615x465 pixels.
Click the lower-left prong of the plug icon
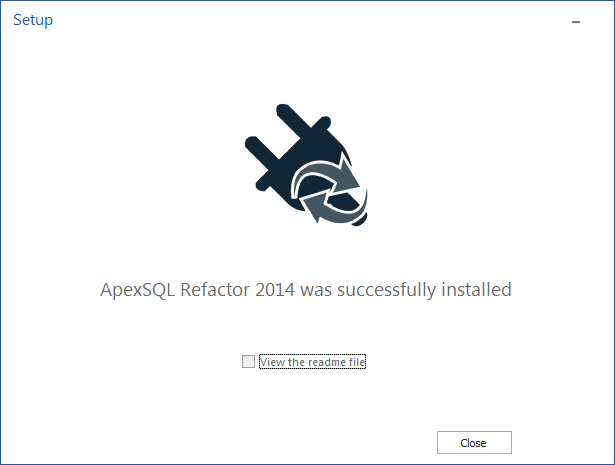click(261, 152)
